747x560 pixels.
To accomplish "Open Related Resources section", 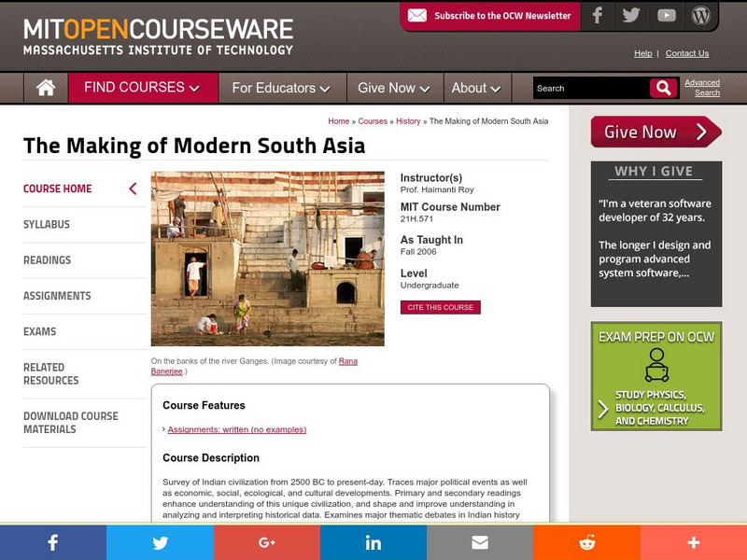I will point(51,374).
